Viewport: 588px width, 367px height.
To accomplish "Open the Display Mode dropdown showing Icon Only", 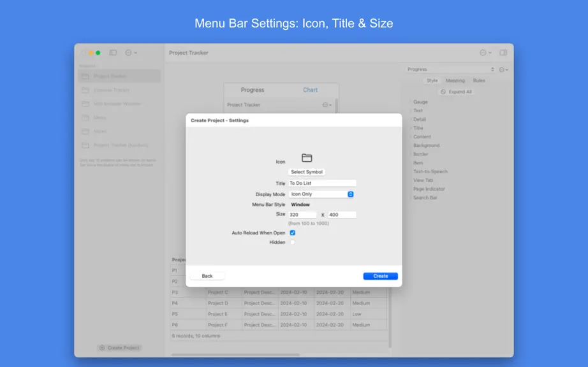I will point(322,194).
